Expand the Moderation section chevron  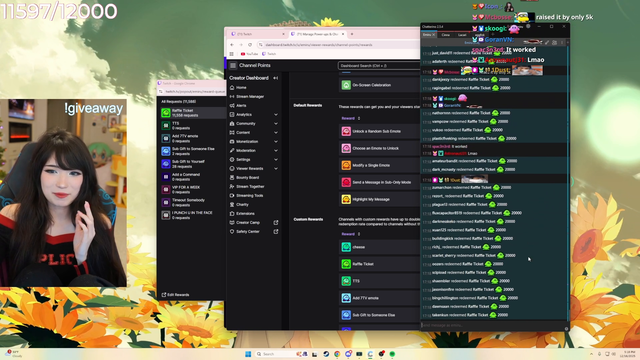point(276,151)
